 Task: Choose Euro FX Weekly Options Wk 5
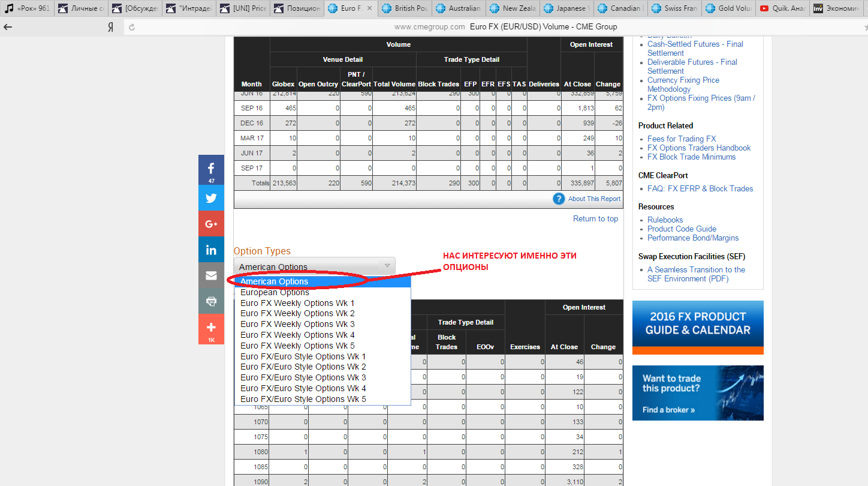[x=323, y=346]
